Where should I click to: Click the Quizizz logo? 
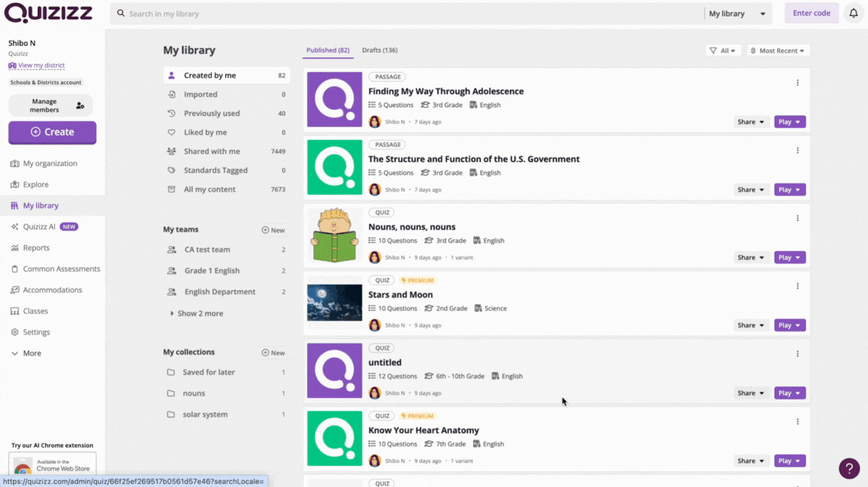coord(48,13)
